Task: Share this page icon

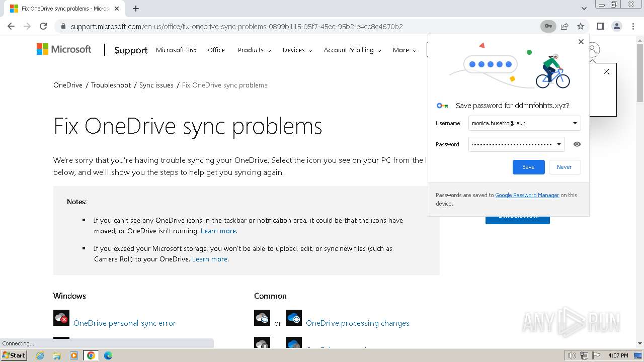Action: (x=565, y=26)
